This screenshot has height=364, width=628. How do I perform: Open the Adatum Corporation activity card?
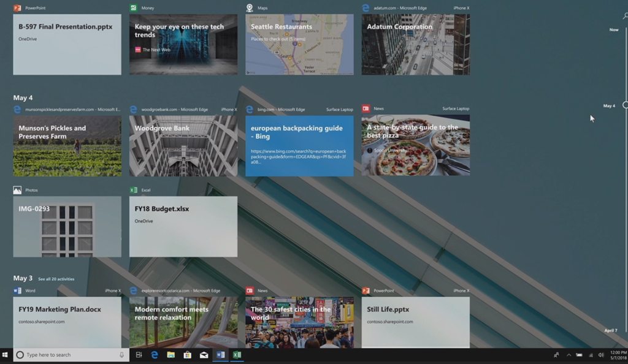click(416, 44)
